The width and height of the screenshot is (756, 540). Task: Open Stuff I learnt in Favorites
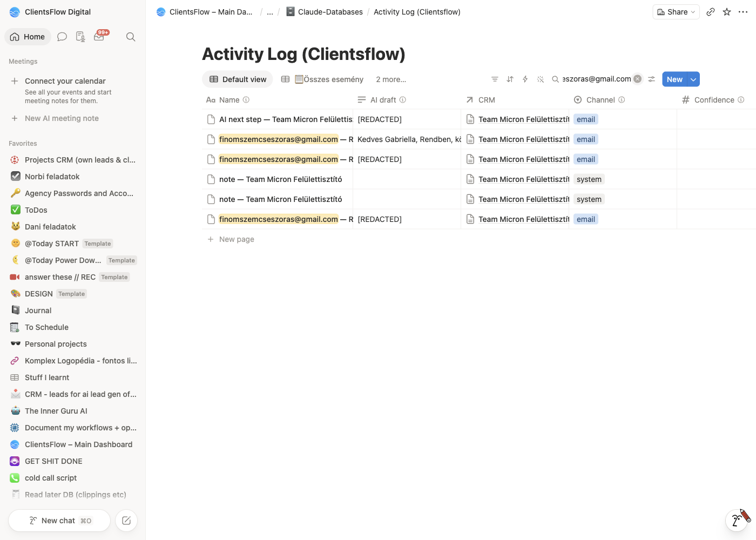73,377
